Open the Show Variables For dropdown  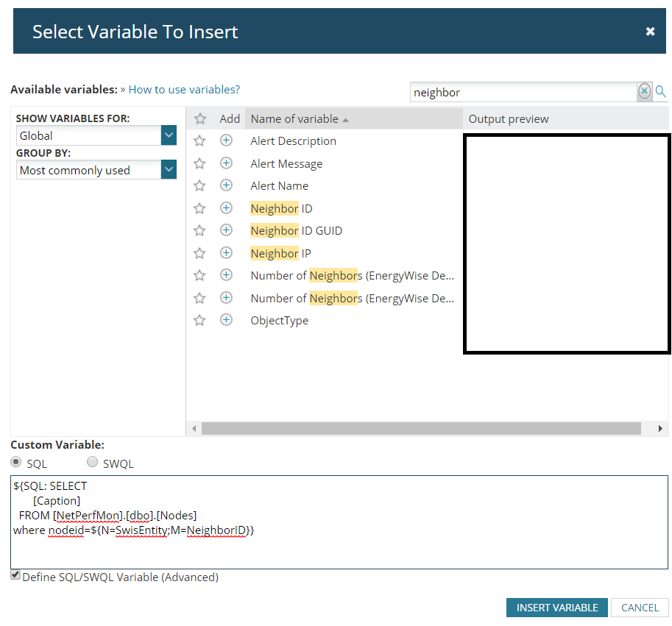(x=169, y=135)
